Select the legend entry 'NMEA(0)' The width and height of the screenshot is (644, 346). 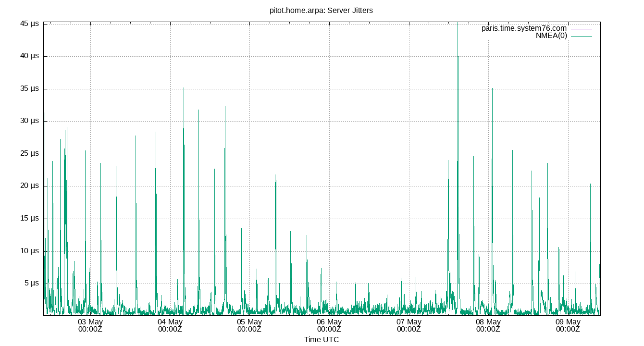[x=551, y=36]
